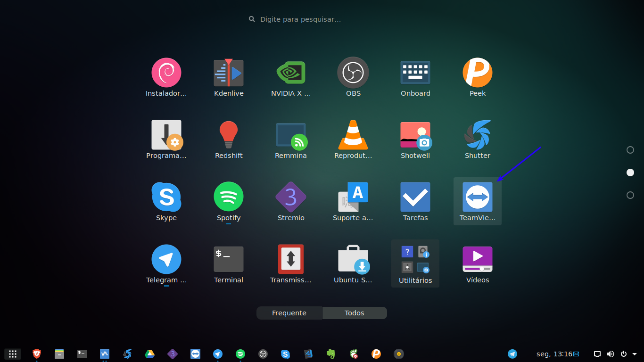
Task: Click the power icon in the tray
Action: [623, 354]
